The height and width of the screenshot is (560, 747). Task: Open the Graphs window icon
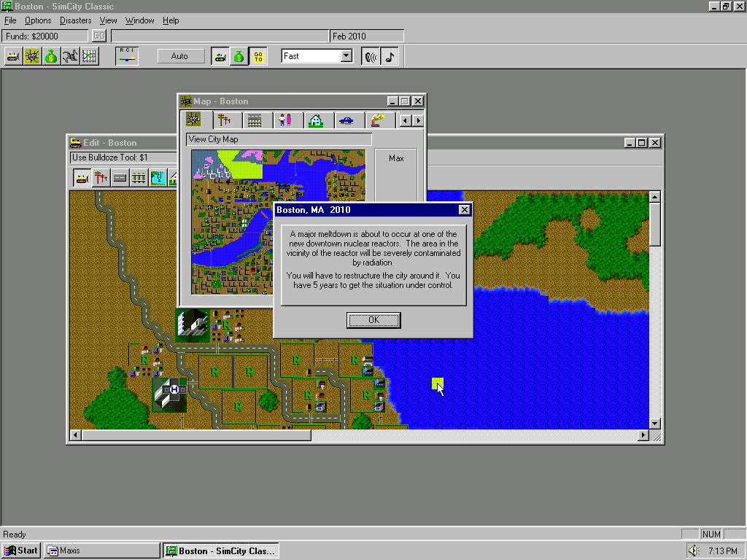89,55
